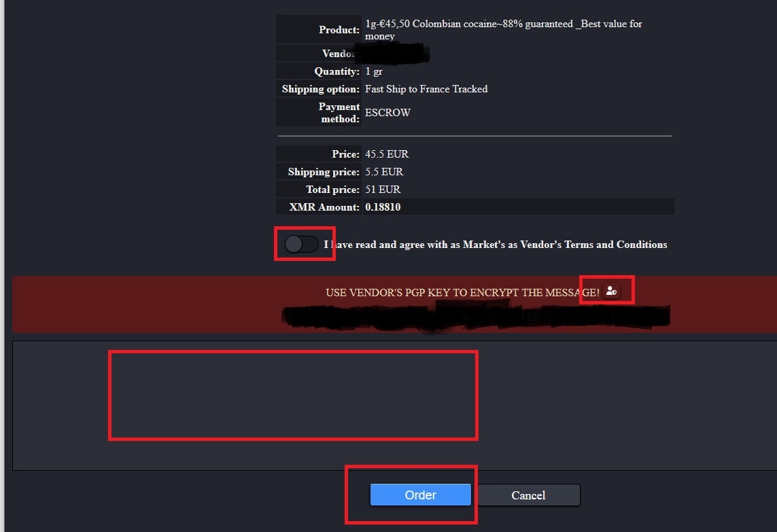Screen dimensions: 777x532
Task: Click the XMR Amount label
Action: (x=324, y=207)
